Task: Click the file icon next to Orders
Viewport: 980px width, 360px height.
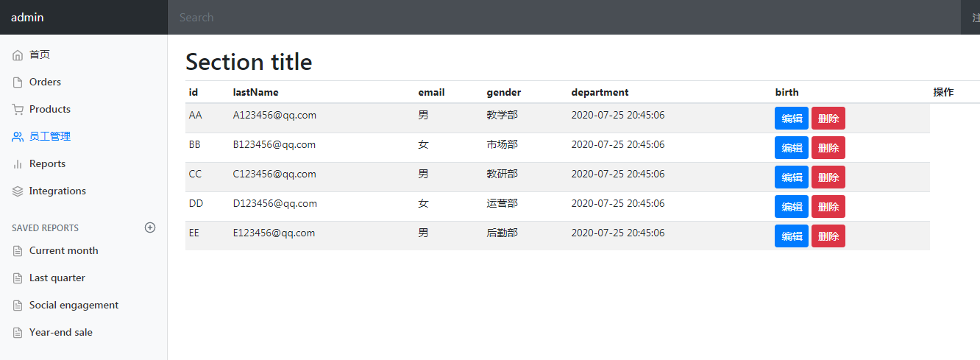Action: pyautogui.click(x=18, y=82)
